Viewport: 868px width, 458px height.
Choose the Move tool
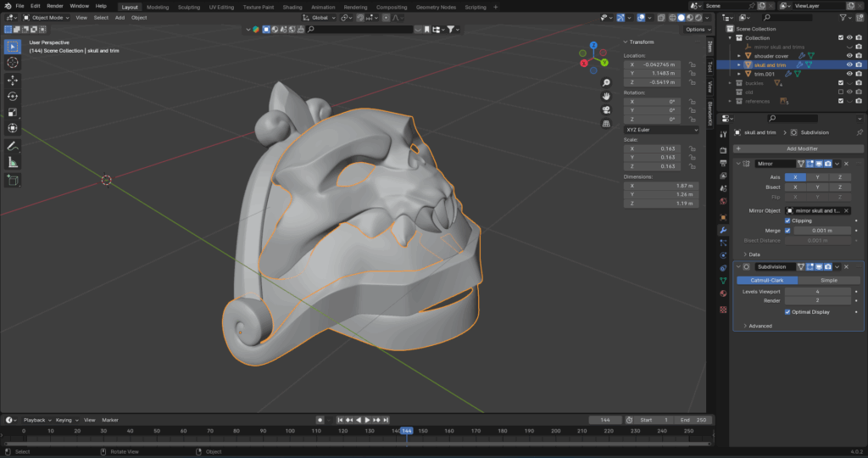(x=12, y=81)
